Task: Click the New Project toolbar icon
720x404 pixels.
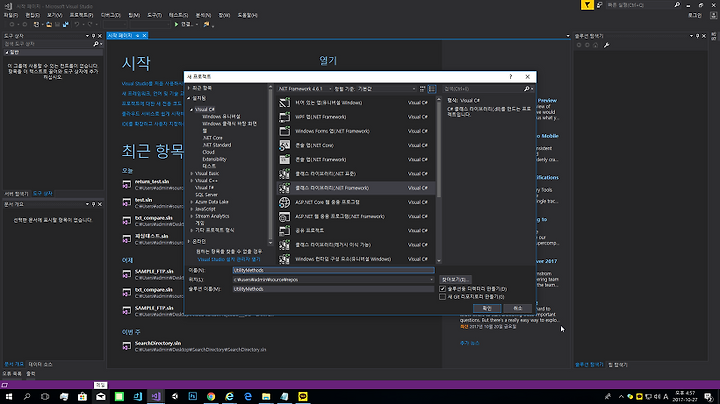Action: pyautogui.click(x=36, y=24)
